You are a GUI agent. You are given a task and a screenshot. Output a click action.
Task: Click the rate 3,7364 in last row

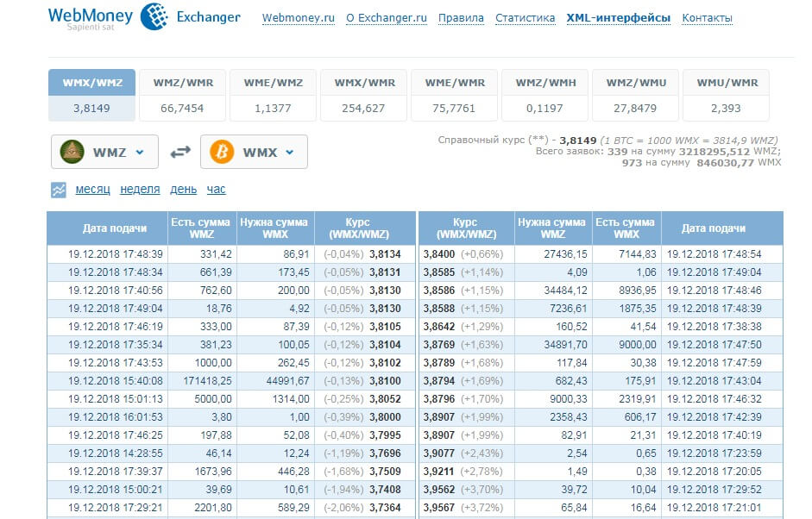(385, 508)
